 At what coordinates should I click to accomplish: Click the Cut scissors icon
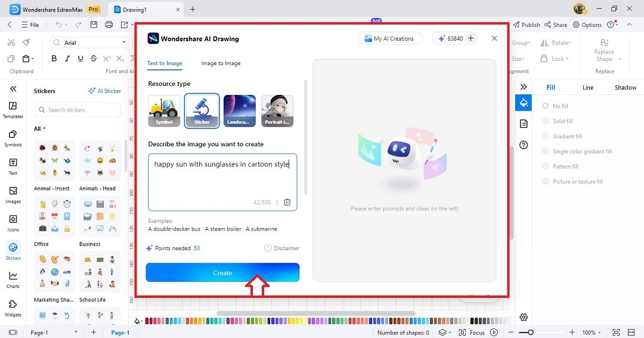11,42
